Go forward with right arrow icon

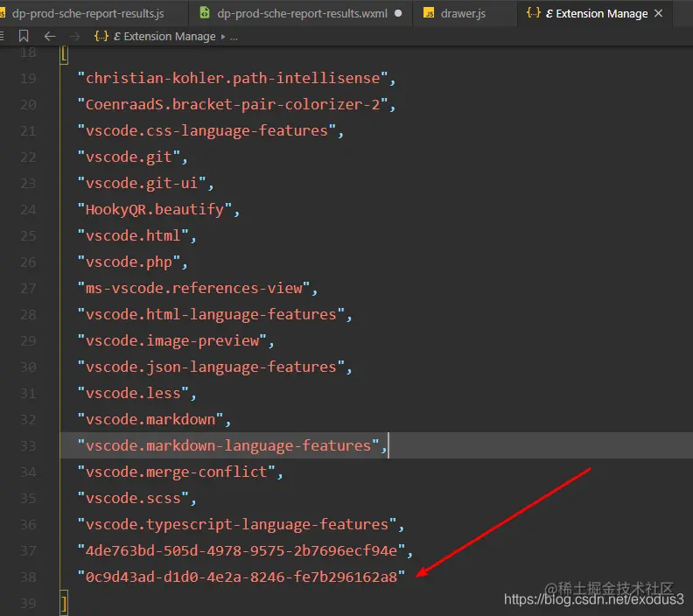coord(74,36)
